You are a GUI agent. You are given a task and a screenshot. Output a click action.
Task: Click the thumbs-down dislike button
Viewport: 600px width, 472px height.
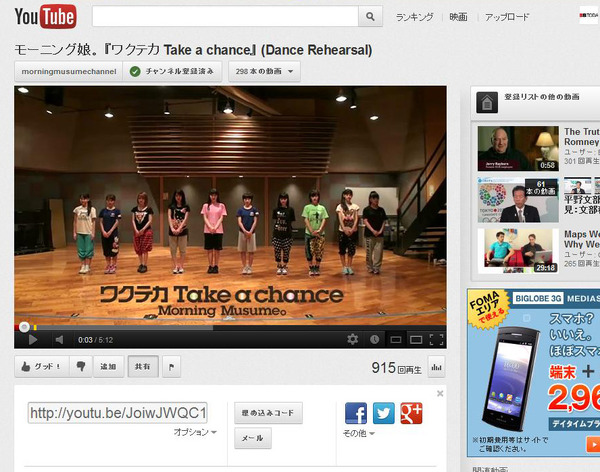coord(81,367)
